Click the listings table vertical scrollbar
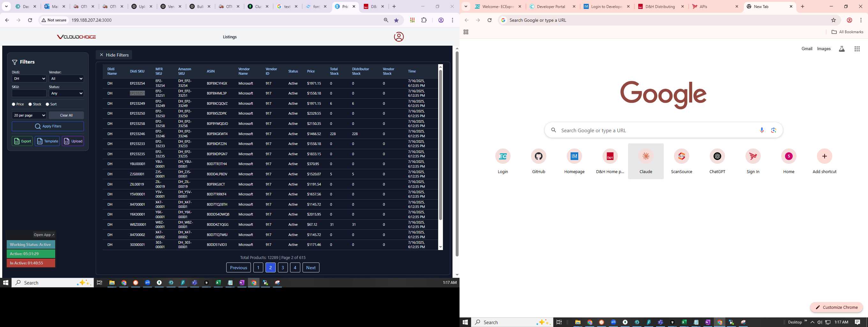 click(440, 145)
